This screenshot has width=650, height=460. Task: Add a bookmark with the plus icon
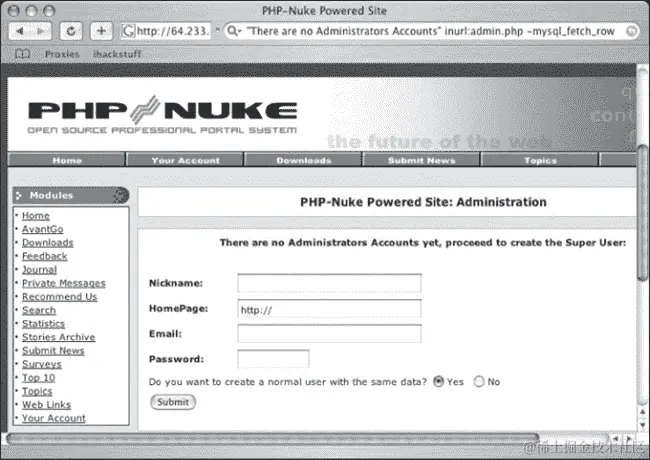point(101,31)
